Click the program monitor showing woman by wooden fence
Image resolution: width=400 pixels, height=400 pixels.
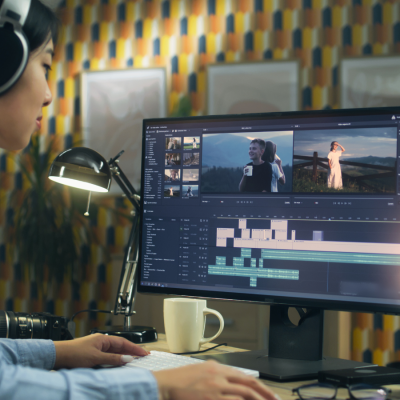(x=346, y=161)
